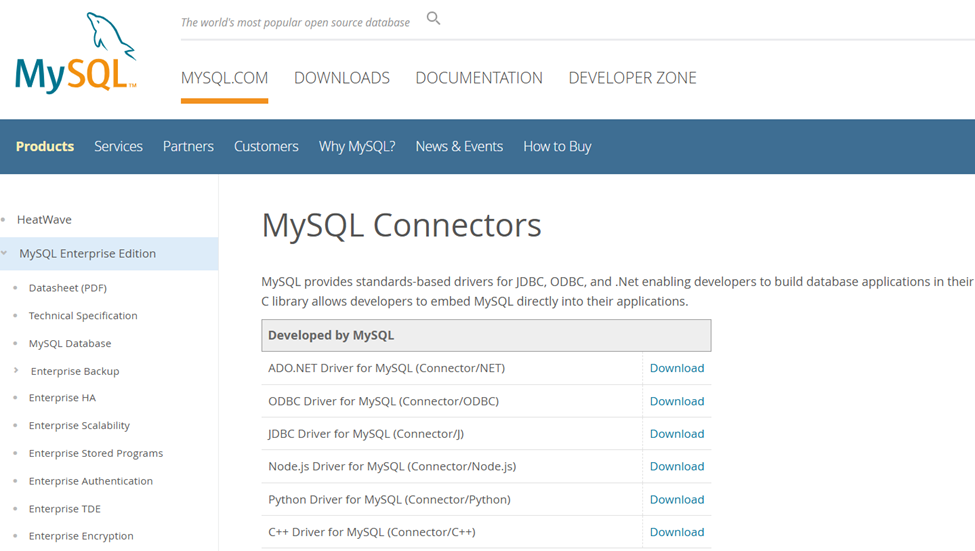Choose Customers in the navigation bar

[x=266, y=146]
